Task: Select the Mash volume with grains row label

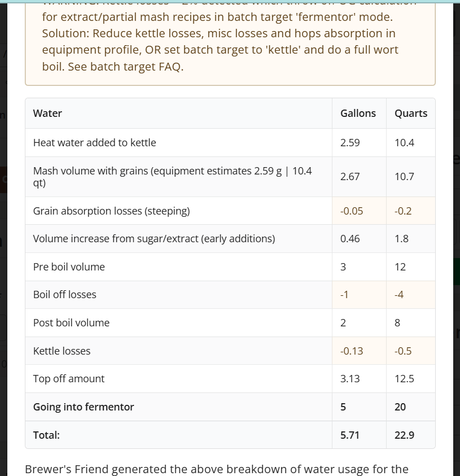Action: pyautogui.click(x=172, y=177)
